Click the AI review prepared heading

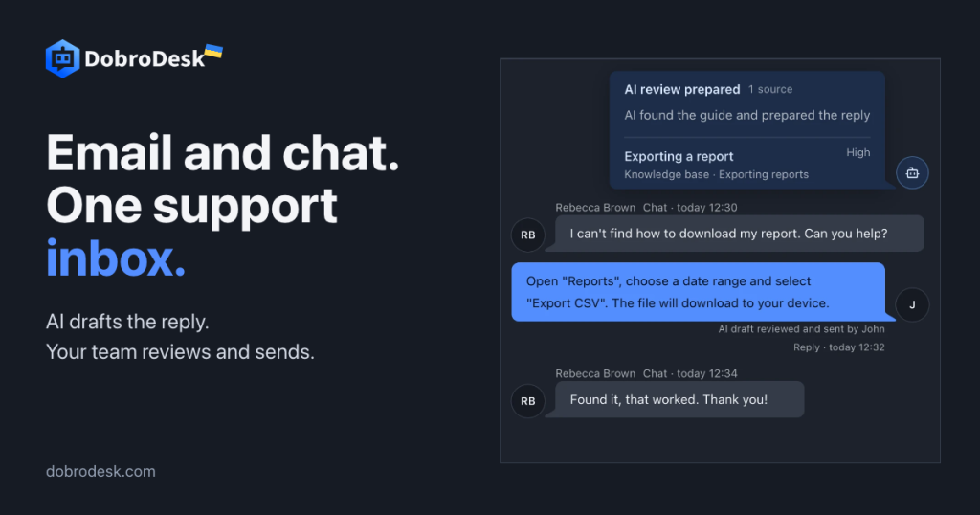point(681,89)
